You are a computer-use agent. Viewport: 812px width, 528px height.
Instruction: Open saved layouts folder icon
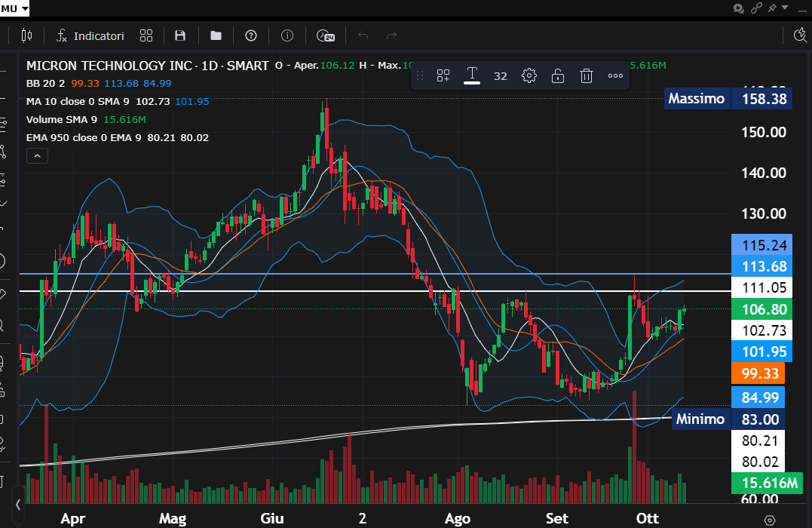pyautogui.click(x=216, y=35)
